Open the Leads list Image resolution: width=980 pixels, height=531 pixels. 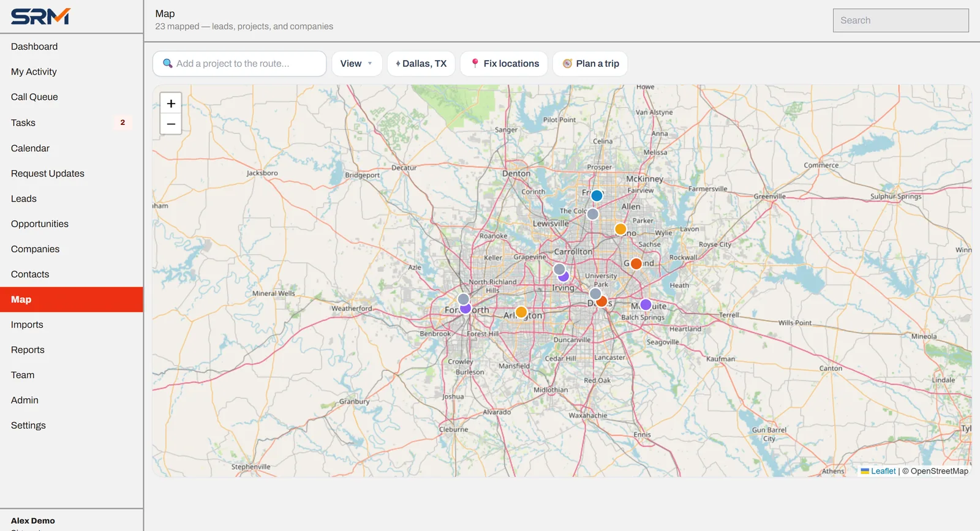click(x=72, y=198)
